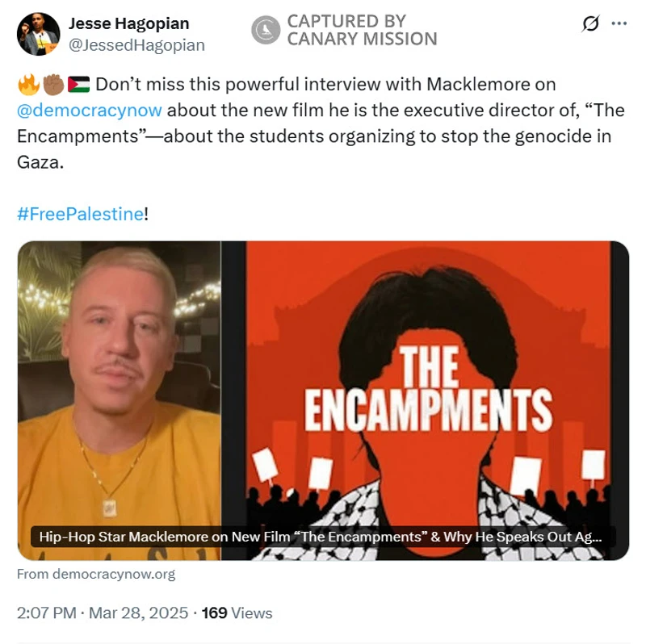The height and width of the screenshot is (644, 646).
Task: Click the Canary Mission logo watermark
Action: [x=266, y=30]
